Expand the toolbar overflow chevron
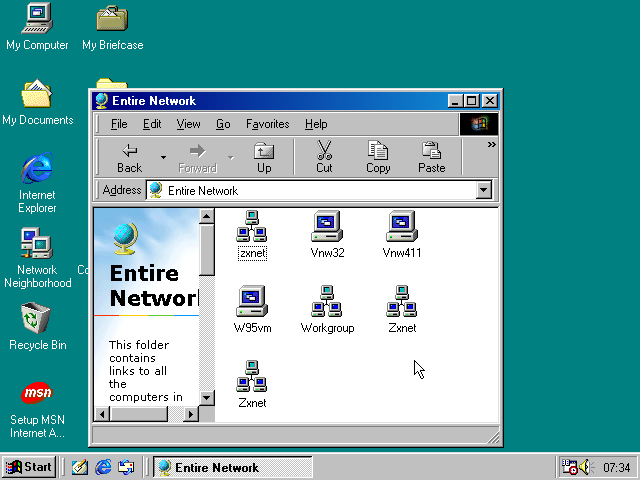 tap(491, 144)
